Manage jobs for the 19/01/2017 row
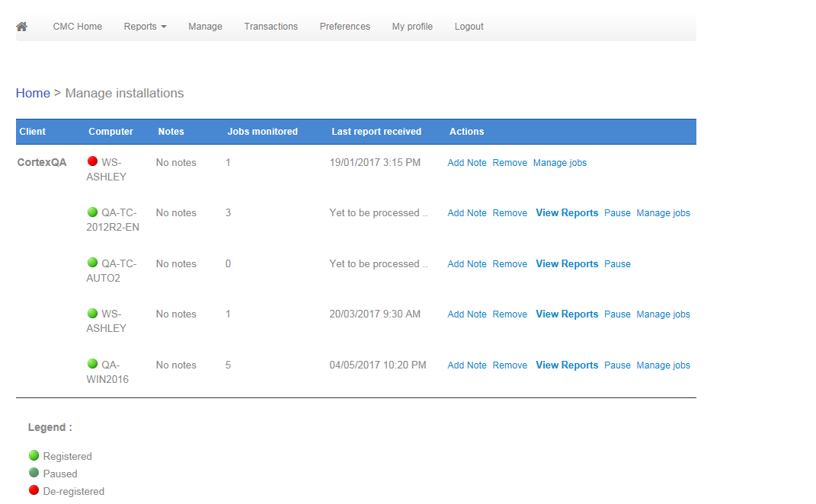The height and width of the screenshot is (504, 816). (560, 163)
